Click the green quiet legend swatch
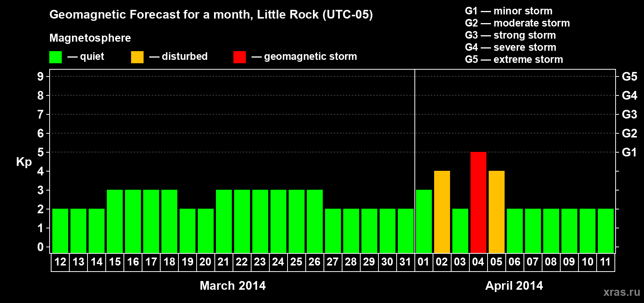Screen dimensions: 644x303 [x=55, y=57]
